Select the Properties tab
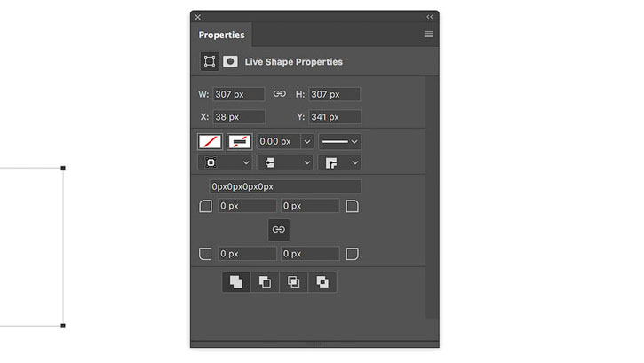This screenshot has height=363, width=644. click(x=221, y=35)
